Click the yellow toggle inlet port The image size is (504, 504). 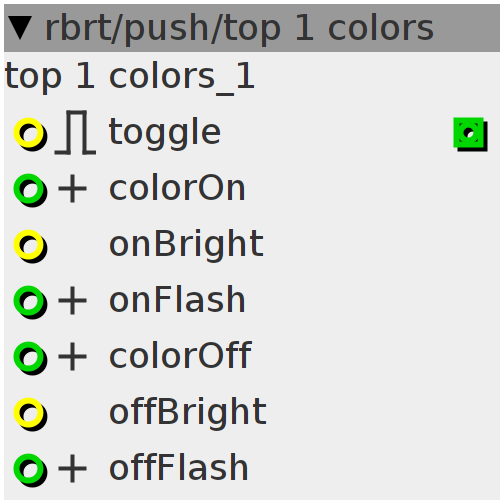point(29,133)
